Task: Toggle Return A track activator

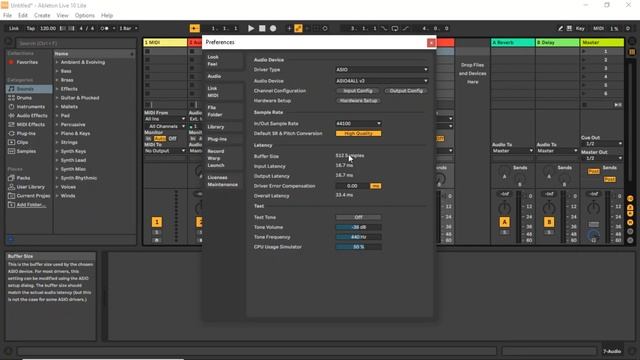Action: (504, 222)
